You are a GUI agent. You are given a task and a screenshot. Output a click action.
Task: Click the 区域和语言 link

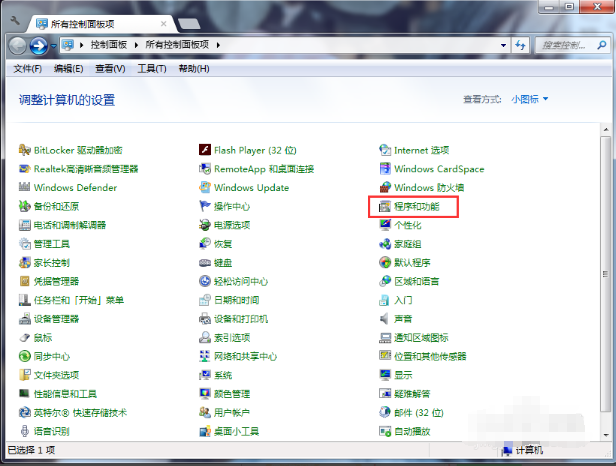point(417,281)
